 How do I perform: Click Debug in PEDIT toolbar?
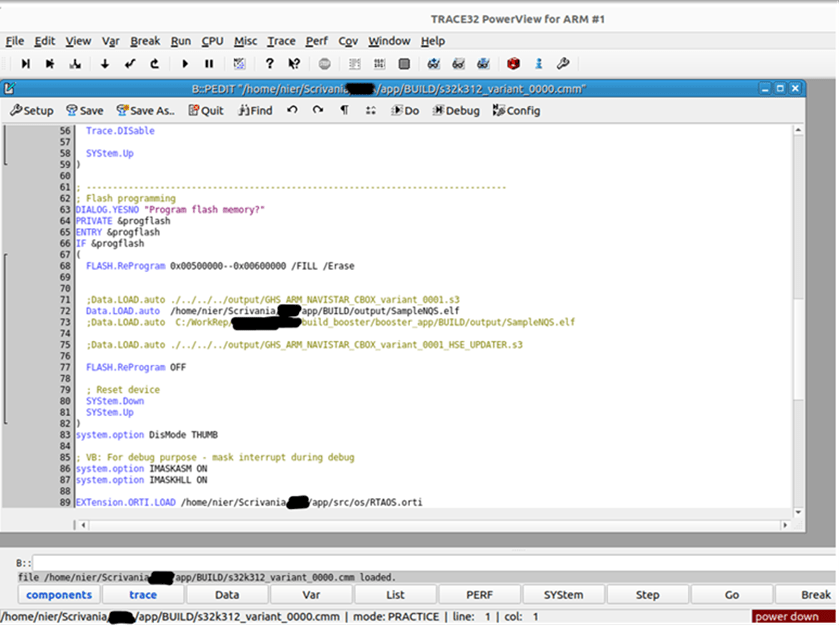click(456, 111)
